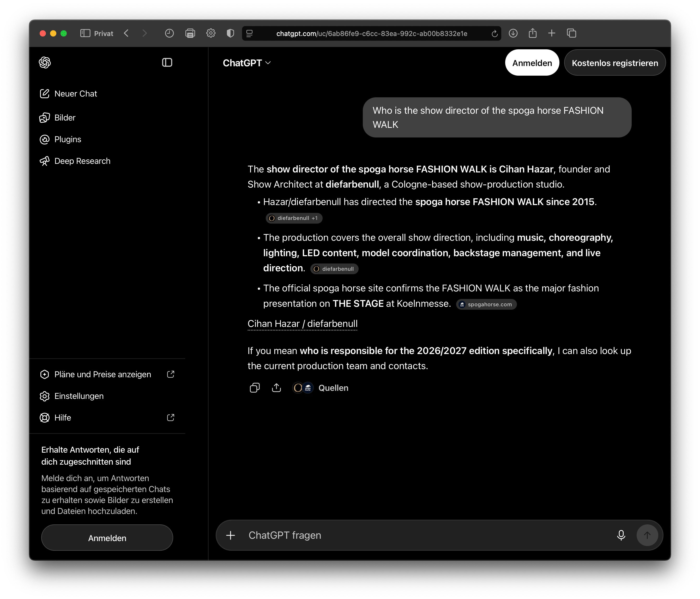Click the external link icon beside Pläne und Preise
The image size is (700, 599).
click(171, 374)
